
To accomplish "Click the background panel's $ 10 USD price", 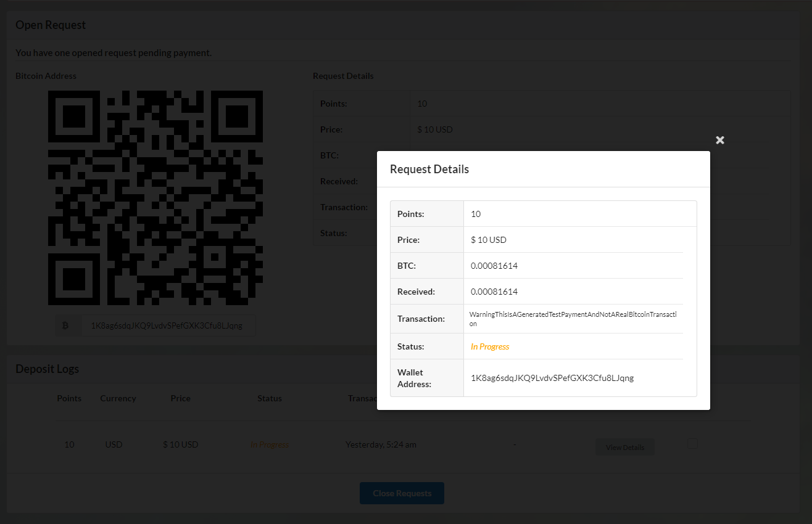I will (x=435, y=129).
